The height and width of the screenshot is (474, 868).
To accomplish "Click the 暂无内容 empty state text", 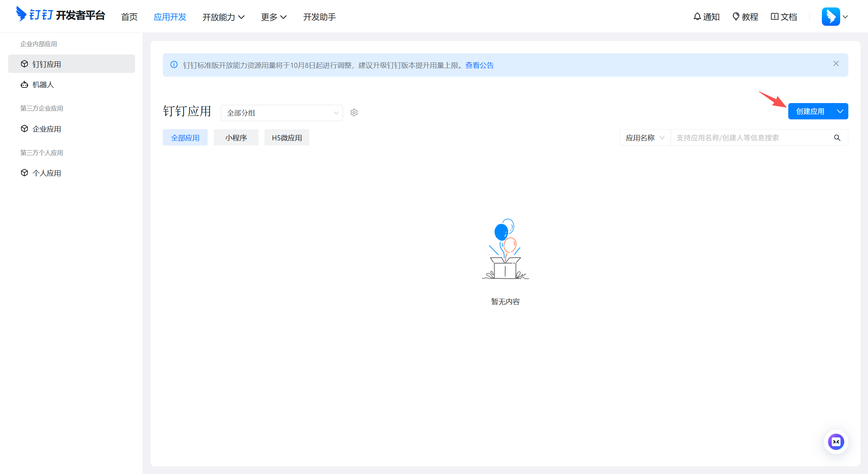I will 505,301.
